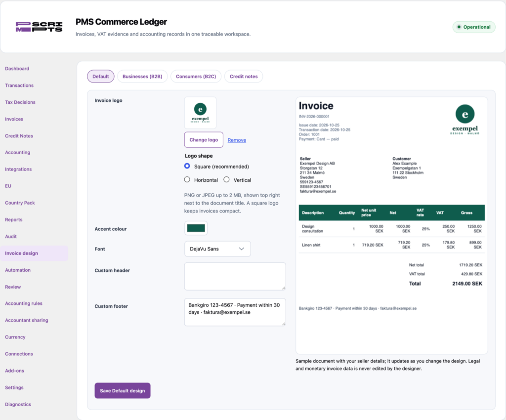Open Automation page
Screen dimensions: 506x420
tap(18, 270)
